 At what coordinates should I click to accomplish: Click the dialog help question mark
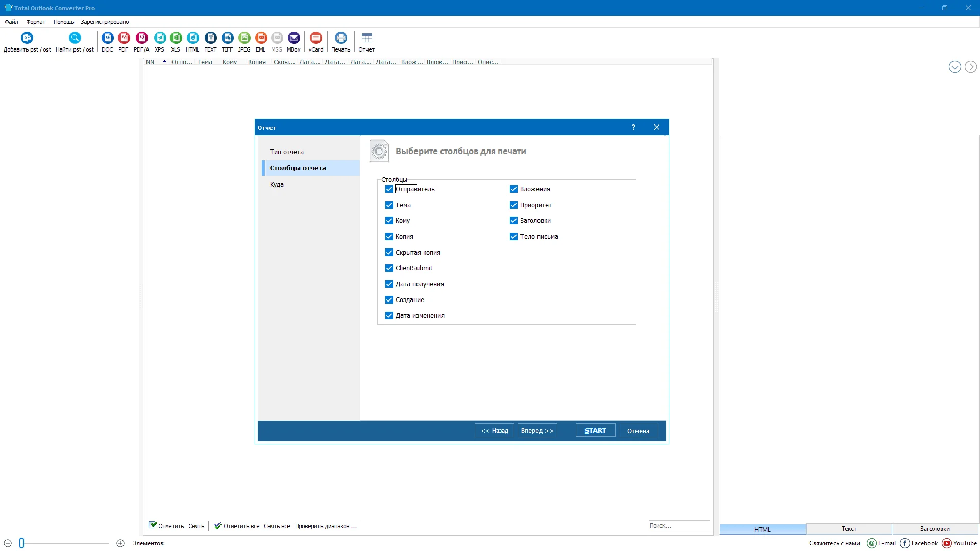point(633,127)
